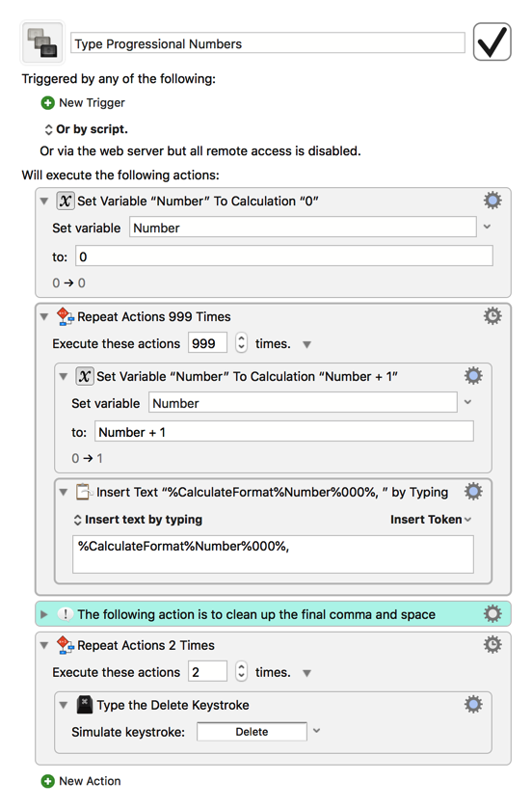The width and height of the screenshot is (532, 808).
Task: Click the green New Trigger plus icon
Action: (x=47, y=103)
